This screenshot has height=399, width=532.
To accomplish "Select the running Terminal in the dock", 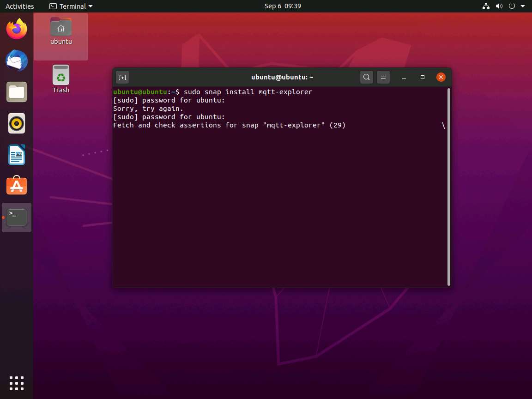I will click(x=17, y=217).
